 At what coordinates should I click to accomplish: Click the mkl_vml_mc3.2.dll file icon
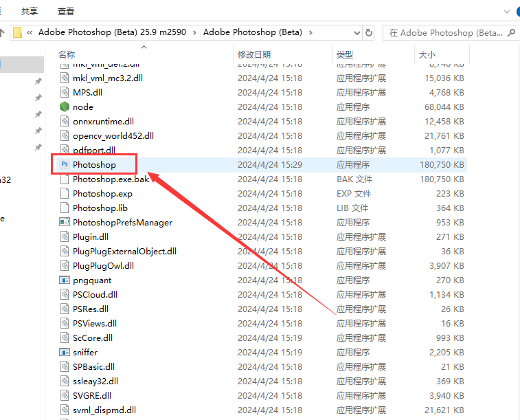tap(65, 78)
